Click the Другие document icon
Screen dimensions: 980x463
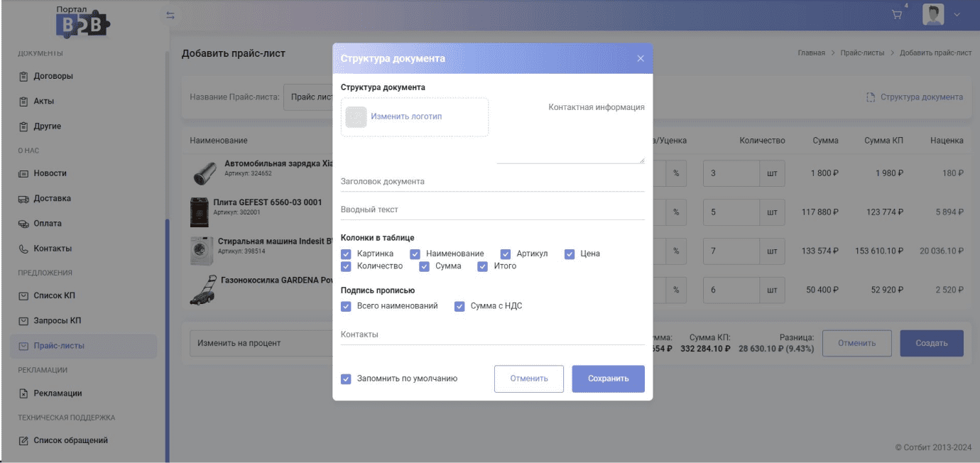point(23,126)
